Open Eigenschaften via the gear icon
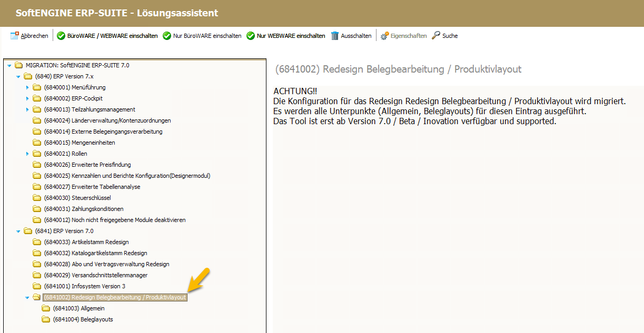This screenshot has width=644, height=333. [x=384, y=36]
